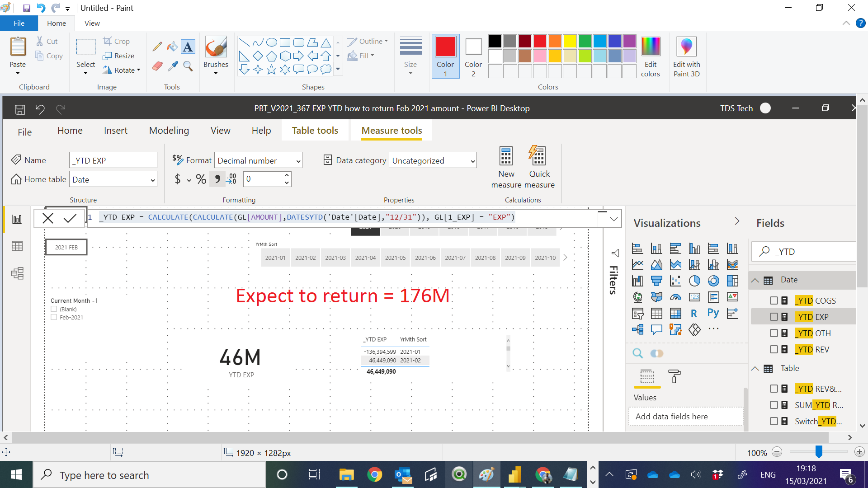Switch to the Model view sidebar icon
This screenshot has height=488, width=868.
point(17,273)
